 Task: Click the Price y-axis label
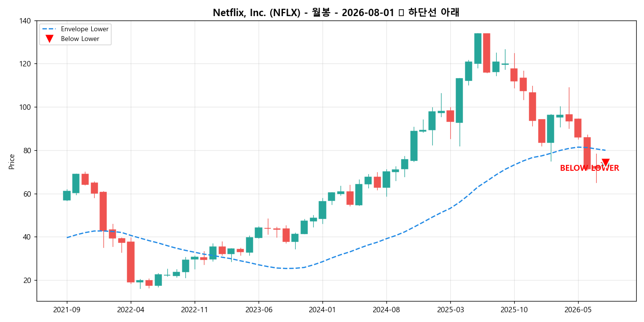pyautogui.click(x=12, y=161)
